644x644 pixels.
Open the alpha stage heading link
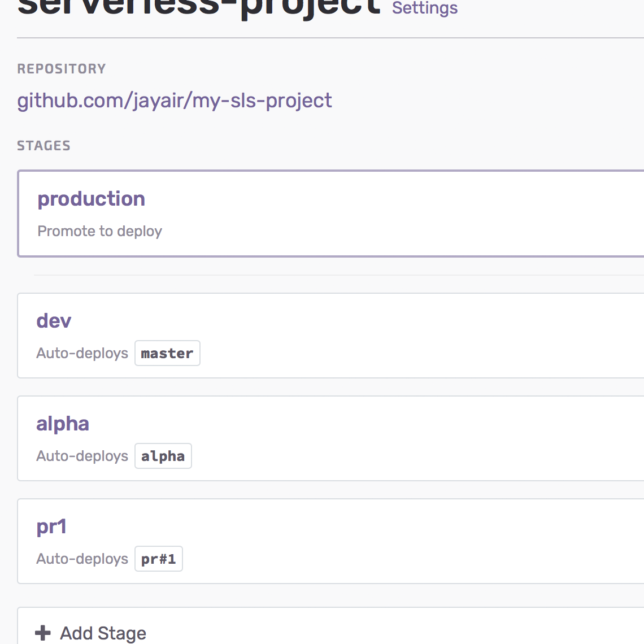63,424
